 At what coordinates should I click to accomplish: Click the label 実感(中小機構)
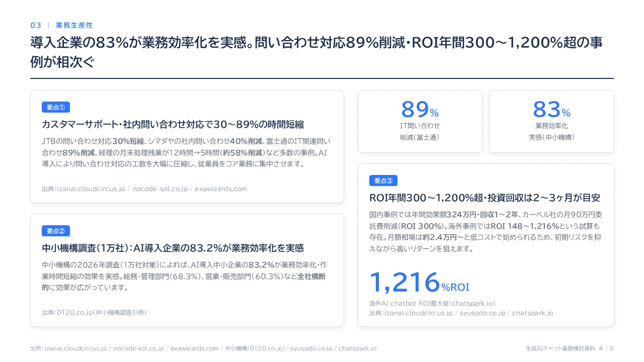click(x=551, y=137)
